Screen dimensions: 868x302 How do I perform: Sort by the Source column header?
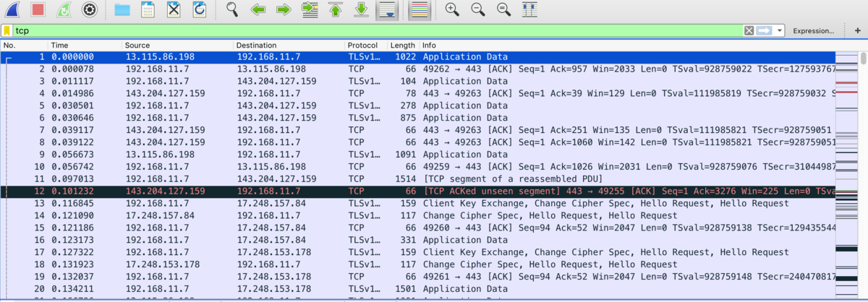(177, 46)
